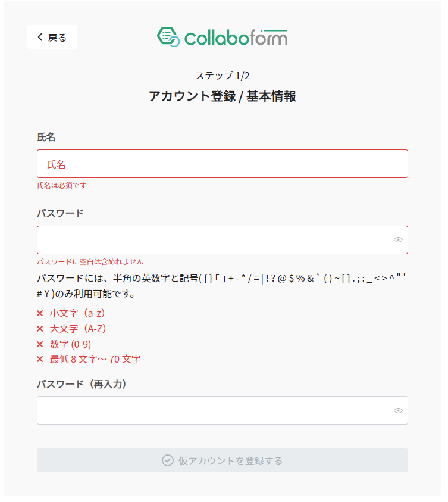Click the アカウント登録 / 基本情報 heading
This screenshot has width=448, height=502.
coord(223,96)
